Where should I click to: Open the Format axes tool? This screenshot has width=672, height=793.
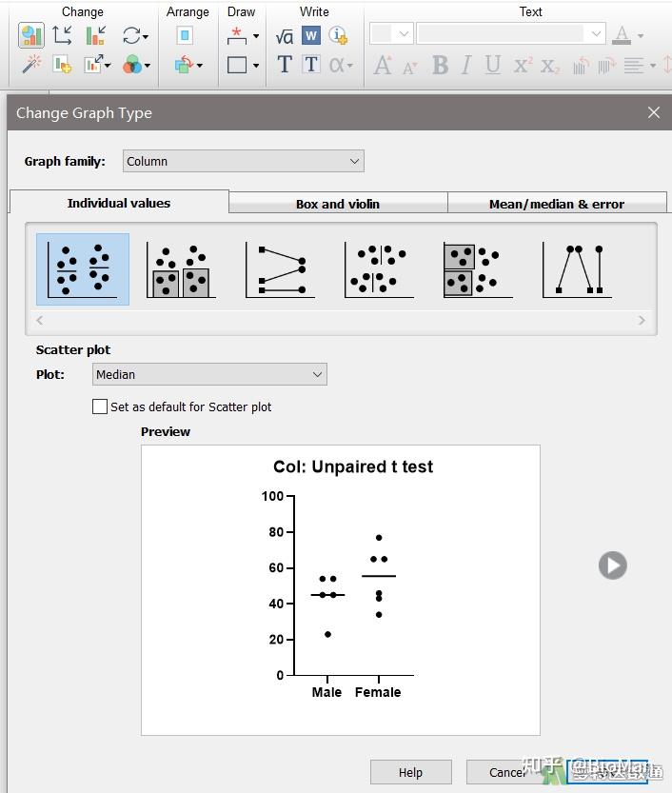point(62,35)
